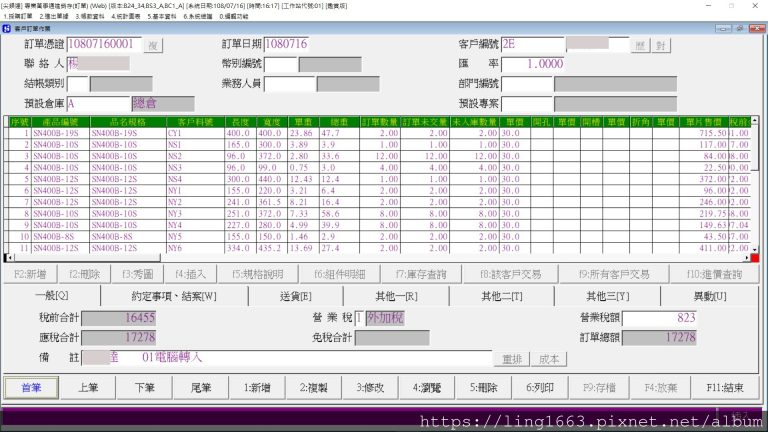Open menu item 4.統計圖表

125,16
